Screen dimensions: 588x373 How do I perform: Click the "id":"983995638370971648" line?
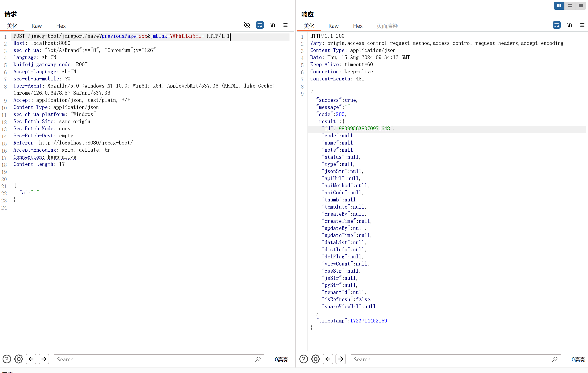click(x=358, y=129)
